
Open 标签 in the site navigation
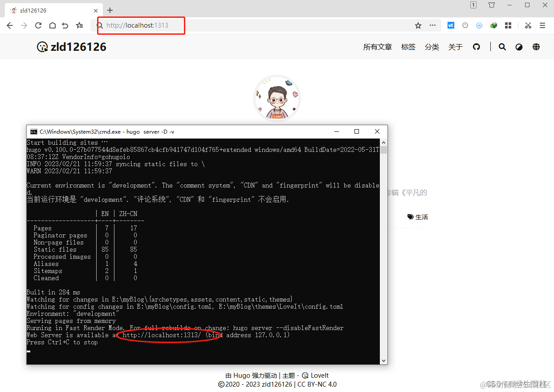pos(408,47)
